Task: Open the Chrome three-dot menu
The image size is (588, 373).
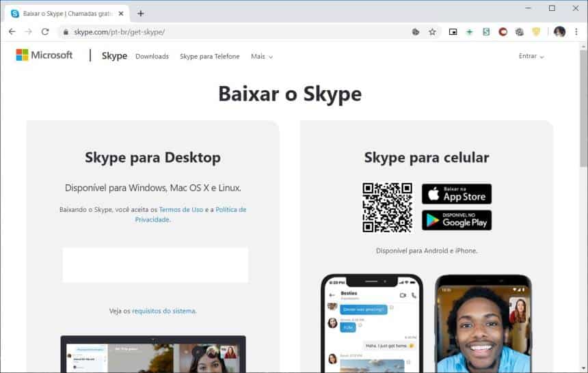Action: click(x=576, y=32)
